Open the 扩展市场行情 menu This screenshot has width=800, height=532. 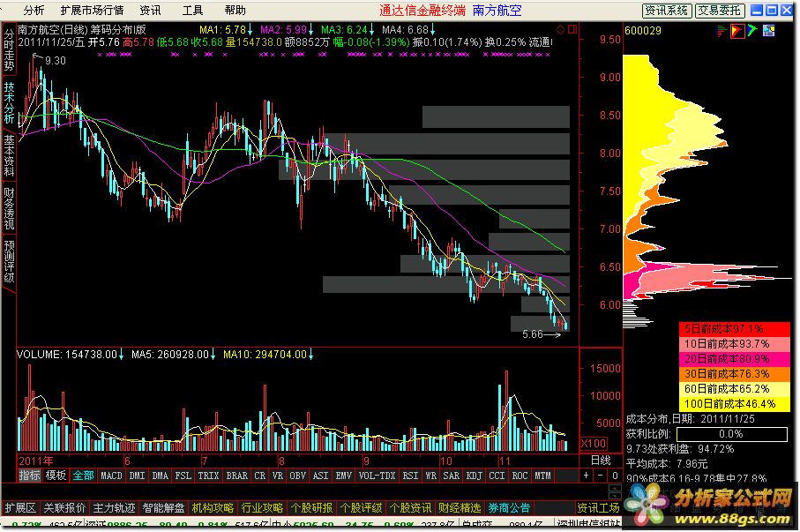point(92,11)
